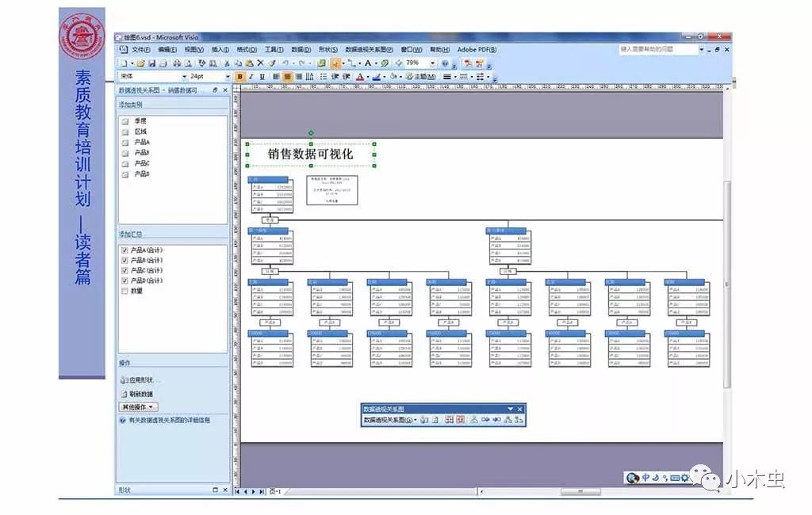Click the vertical scrollbar of canvas

tap(727, 284)
